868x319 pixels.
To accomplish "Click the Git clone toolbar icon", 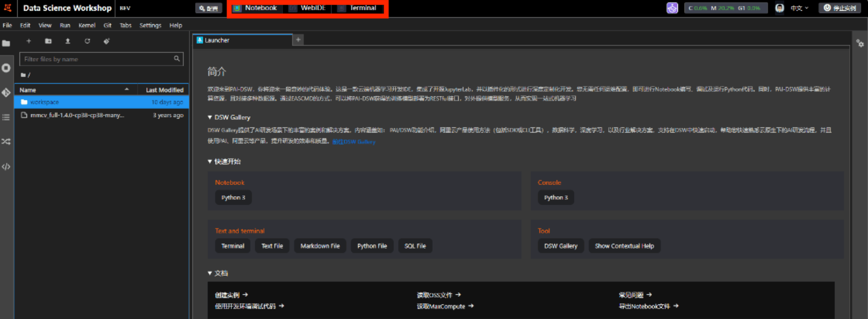I will click(106, 41).
